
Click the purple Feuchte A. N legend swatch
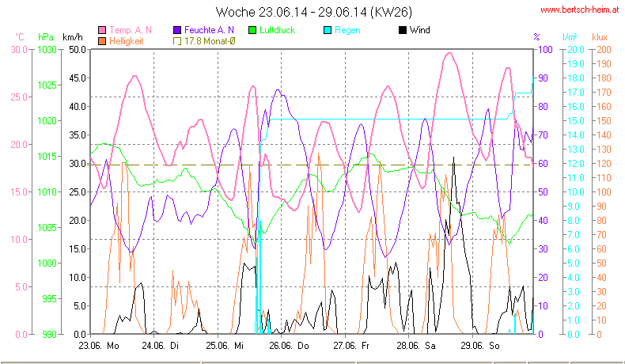coord(177,30)
